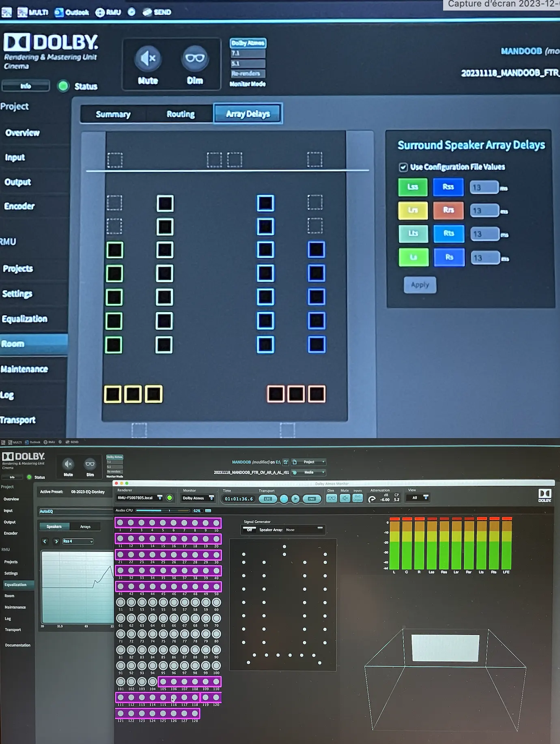Click the Mute icon in Atmos Monitor
The height and width of the screenshot is (744, 560).
point(345,499)
